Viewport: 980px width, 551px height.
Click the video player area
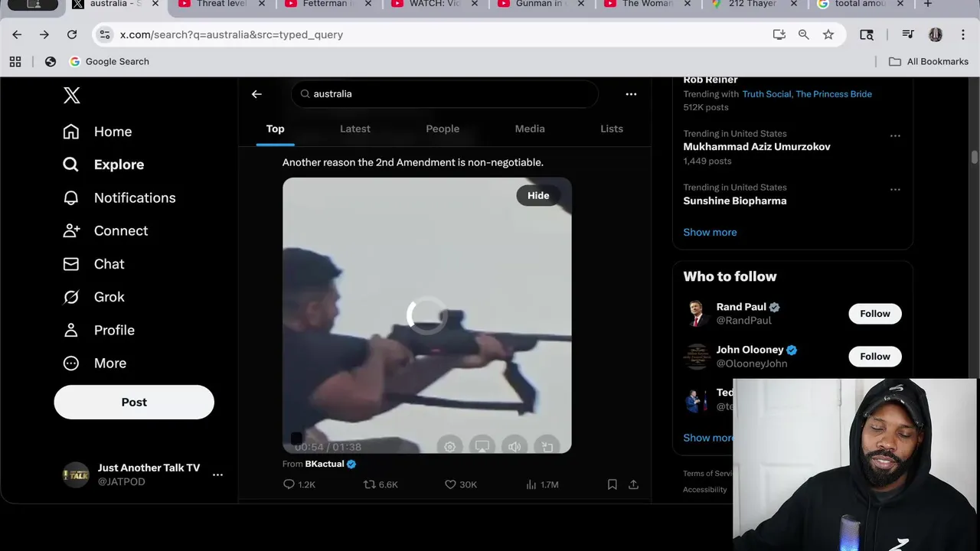click(427, 315)
